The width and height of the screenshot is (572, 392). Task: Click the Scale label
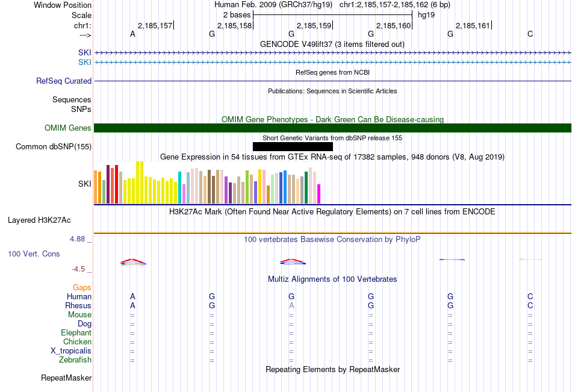pos(82,15)
